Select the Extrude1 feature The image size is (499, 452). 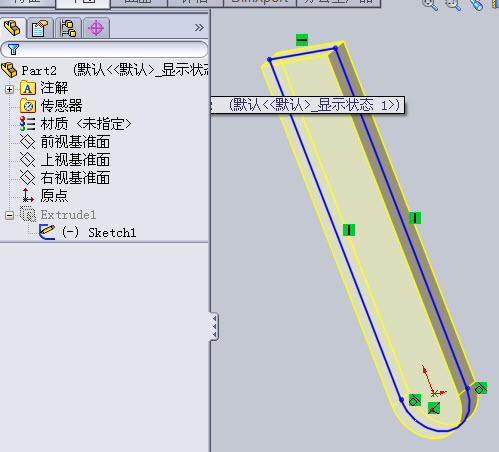coord(68,215)
